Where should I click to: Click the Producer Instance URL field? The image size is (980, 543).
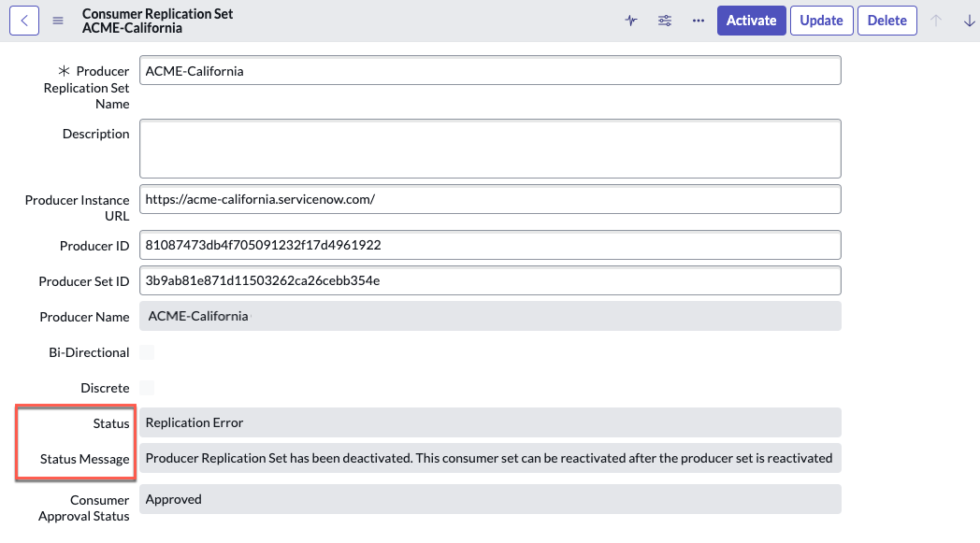coord(490,199)
